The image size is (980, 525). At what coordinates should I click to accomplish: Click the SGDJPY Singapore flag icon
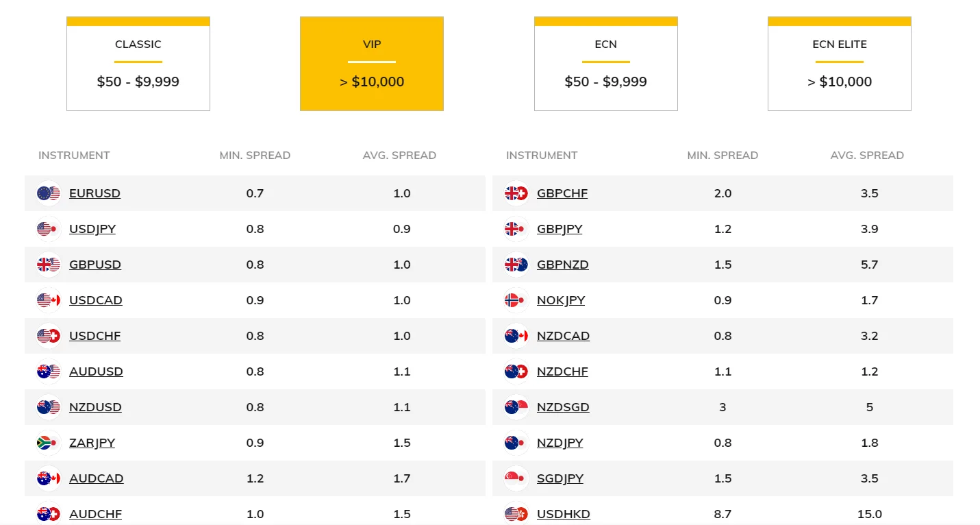pyautogui.click(x=515, y=478)
